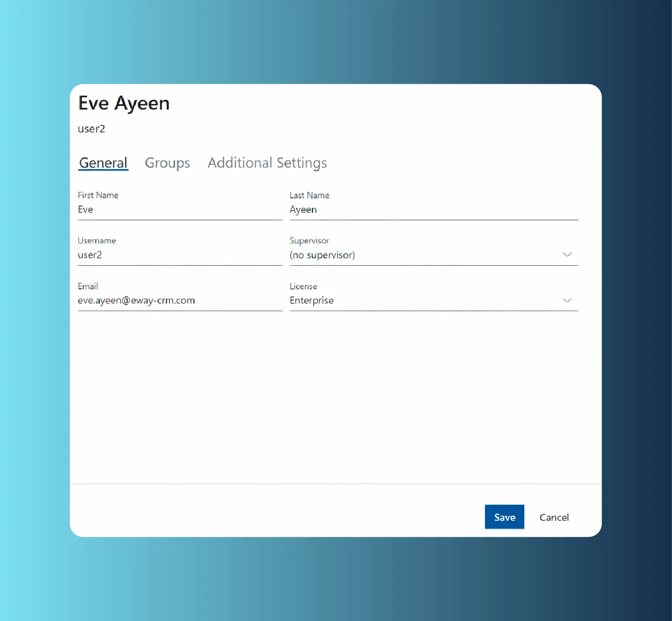
Task: Click the First Name label
Action: pos(98,195)
